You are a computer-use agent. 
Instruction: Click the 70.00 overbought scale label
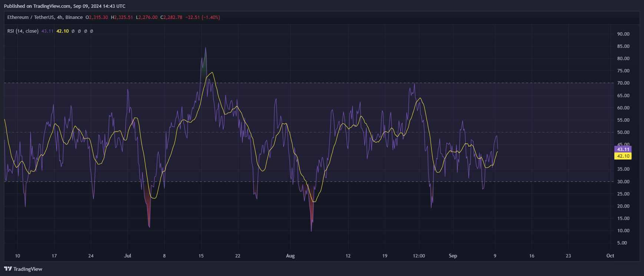tap(623, 83)
